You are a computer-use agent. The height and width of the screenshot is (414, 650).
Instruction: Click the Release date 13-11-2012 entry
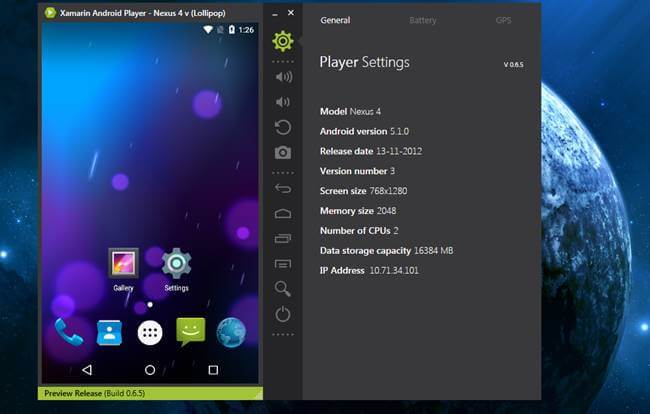[x=371, y=151]
